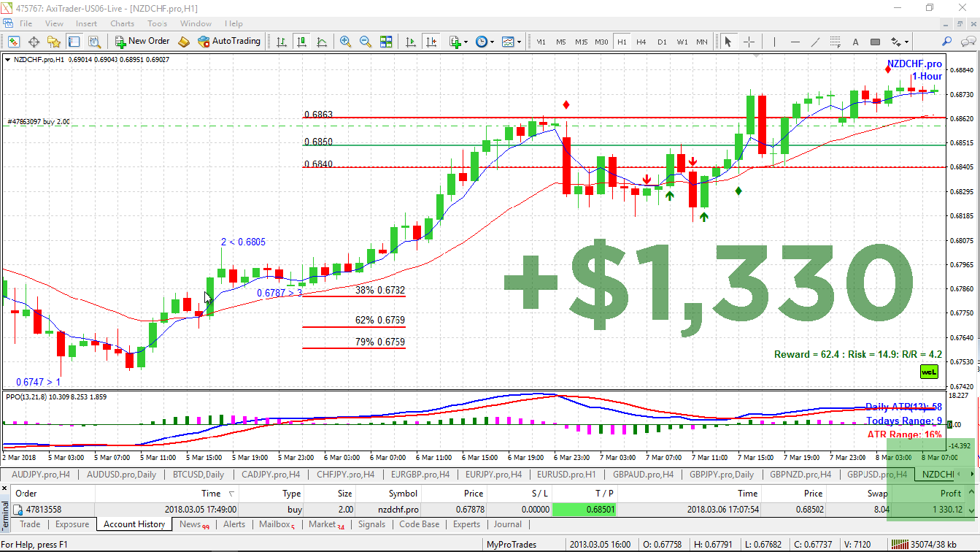Viewport: 980px width, 552px height.
Task: Switch to bar chart display
Action: [x=281, y=42]
